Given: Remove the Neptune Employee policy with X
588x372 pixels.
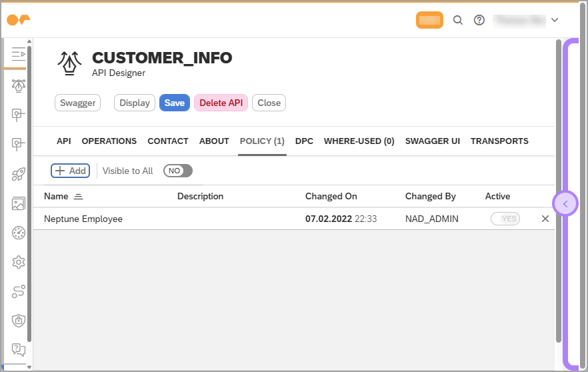Looking at the screenshot, I should [545, 219].
